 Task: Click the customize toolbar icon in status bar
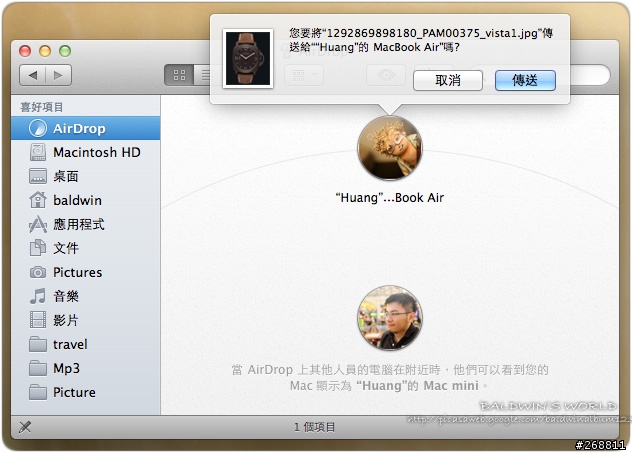click(25, 427)
